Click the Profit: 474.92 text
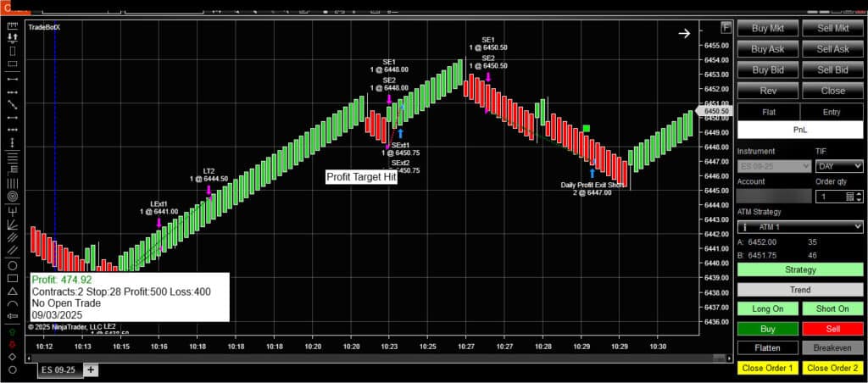The height and width of the screenshot is (383, 868). 62,280
